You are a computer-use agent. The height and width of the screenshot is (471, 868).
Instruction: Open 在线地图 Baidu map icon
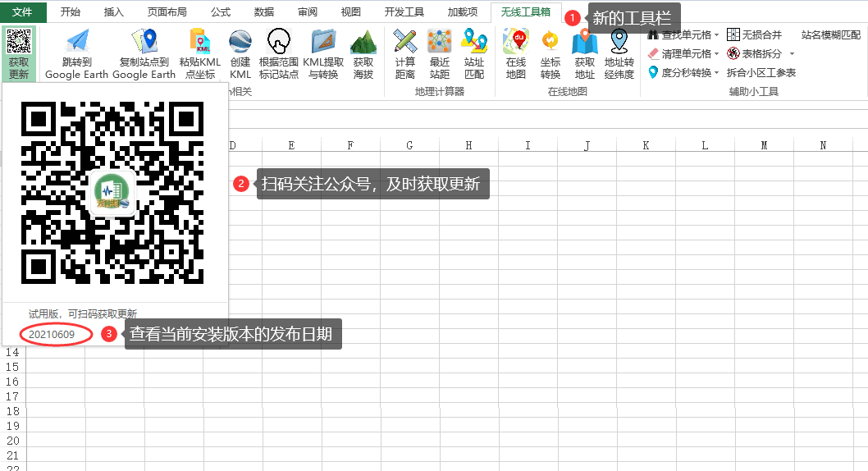(516, 42)
